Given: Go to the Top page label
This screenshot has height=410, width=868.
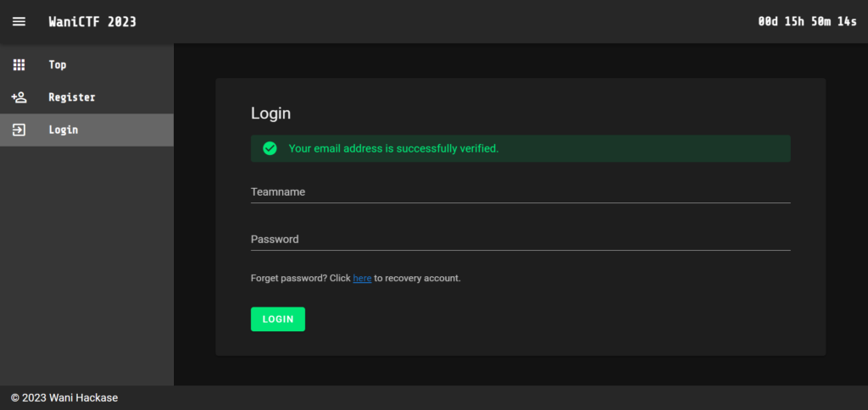Looking at the screenshot, I should coord(58,64).
